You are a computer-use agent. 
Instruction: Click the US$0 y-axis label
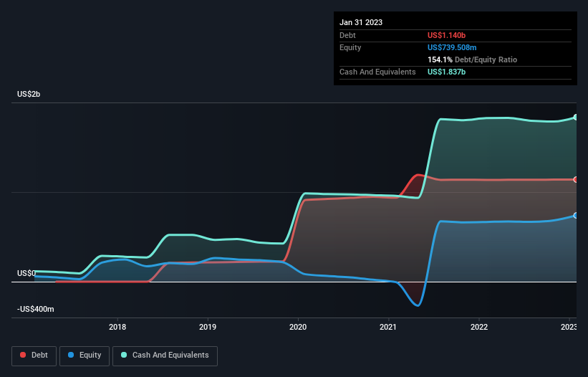[x=26, y=274]
